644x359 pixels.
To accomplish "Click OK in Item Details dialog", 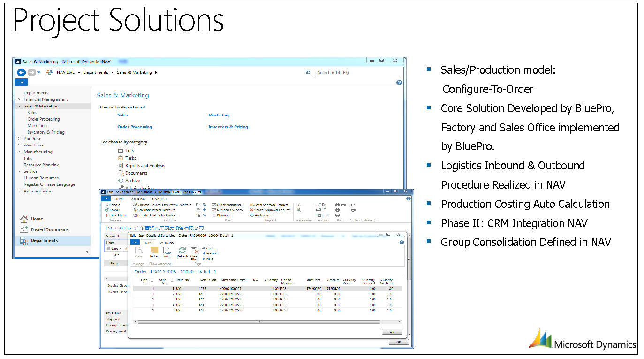I will click(392, 332).
